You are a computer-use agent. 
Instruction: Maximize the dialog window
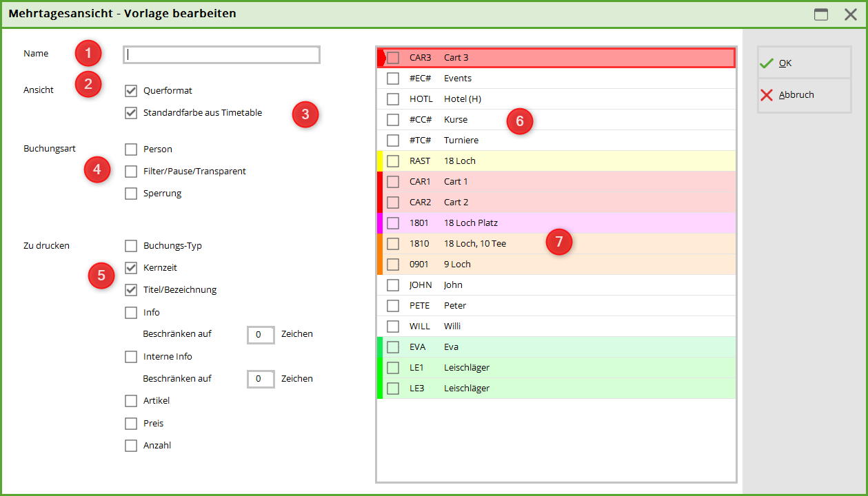point(820,14)
